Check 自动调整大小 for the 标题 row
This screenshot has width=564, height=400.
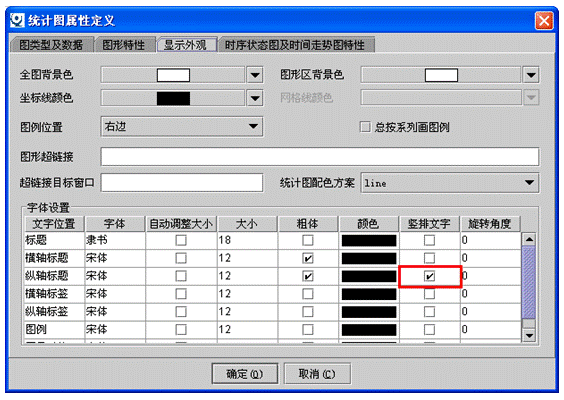tap(181, 240)
